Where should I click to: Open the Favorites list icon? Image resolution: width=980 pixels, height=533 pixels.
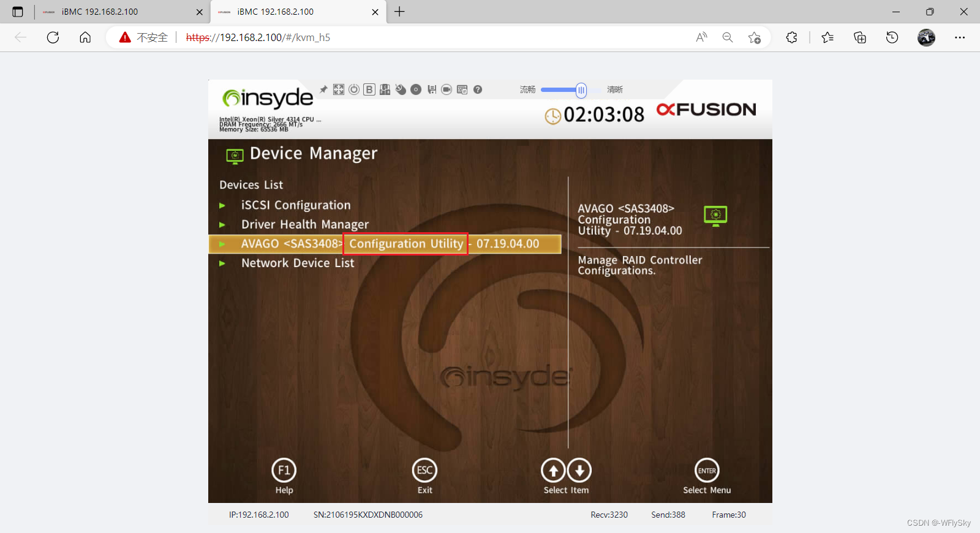point(827,37)
